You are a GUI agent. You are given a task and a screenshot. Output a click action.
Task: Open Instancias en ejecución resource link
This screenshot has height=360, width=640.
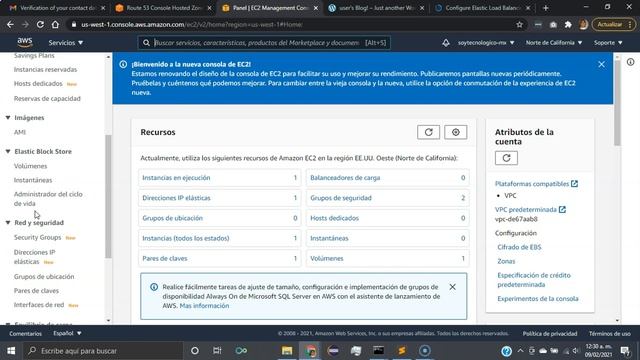click(x=176, y=178)
